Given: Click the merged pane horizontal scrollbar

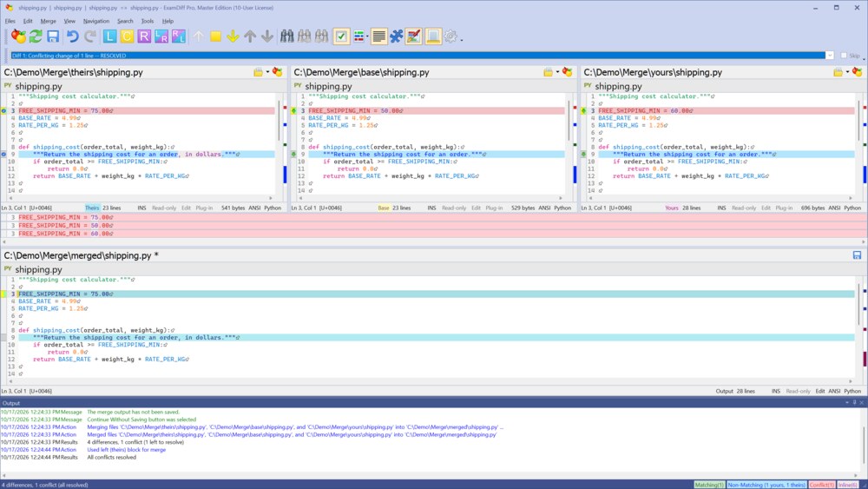Looking at the screenshot, I should (429, 381).
